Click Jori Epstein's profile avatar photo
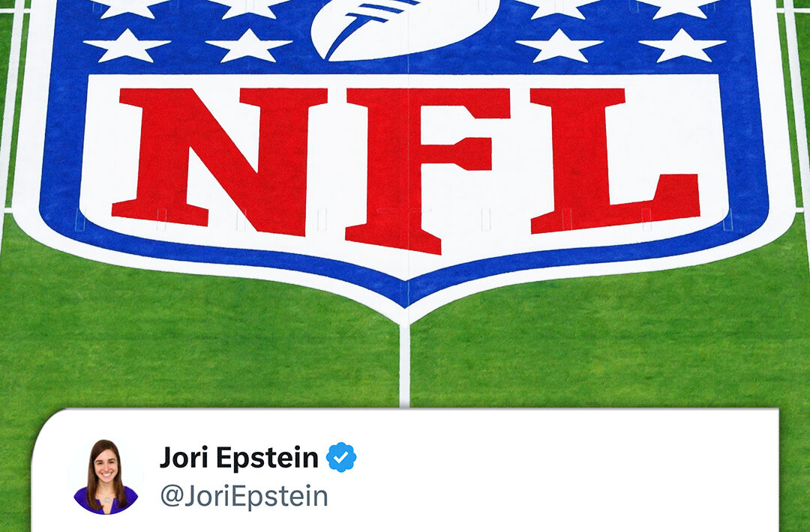 tap(106, 477)
